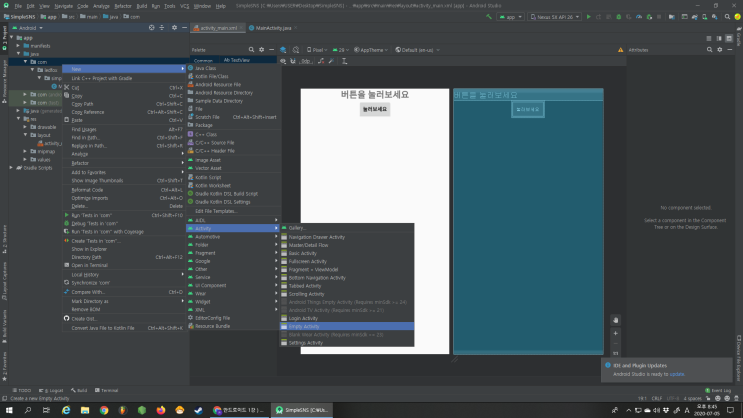Run the app with green play icon
Viewport: 743px width, 418px height.
click(x=589, y=17)
